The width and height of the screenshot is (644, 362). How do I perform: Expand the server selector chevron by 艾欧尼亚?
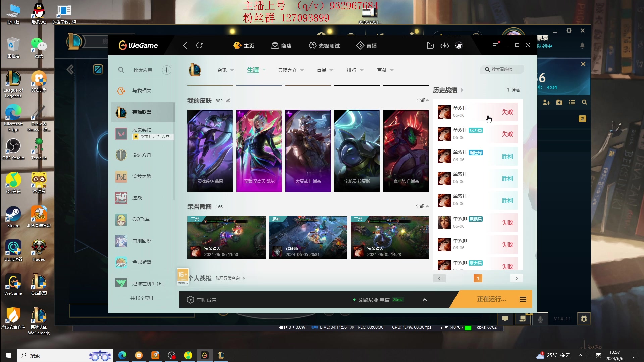click(425, 300)
